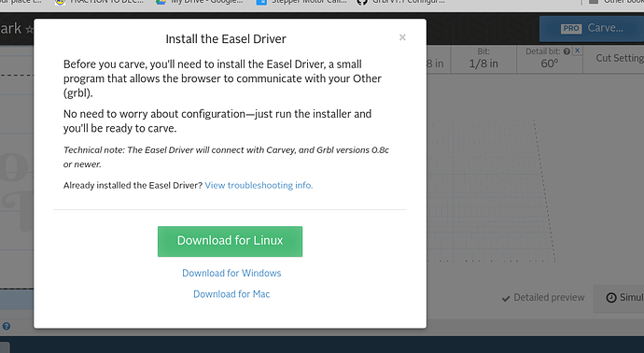Viewport: 644px width, 353px height.
Task: Open the Download for Windows link
Action: click(x=231, y=273)
